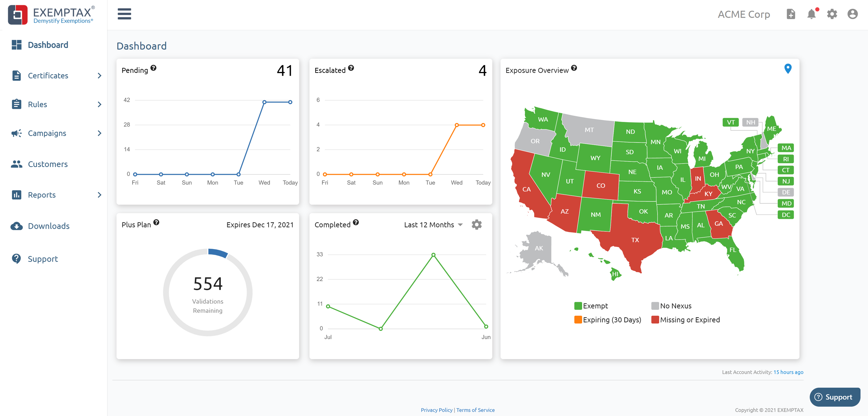This screenshot has height=416, width=868.
Task: Click Pending help question mark icon
Action: (153, 68)
